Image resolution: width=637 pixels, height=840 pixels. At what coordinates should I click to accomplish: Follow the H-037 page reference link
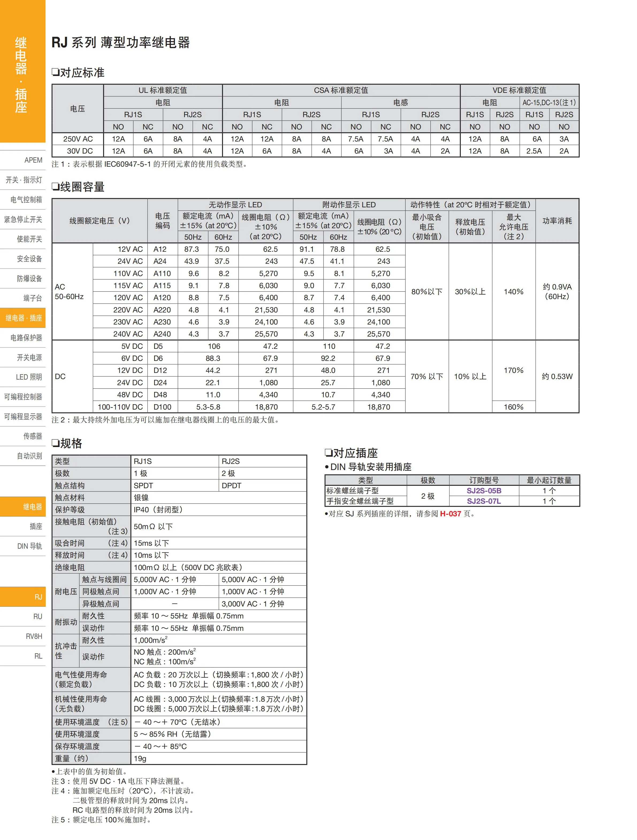[450, 514]
